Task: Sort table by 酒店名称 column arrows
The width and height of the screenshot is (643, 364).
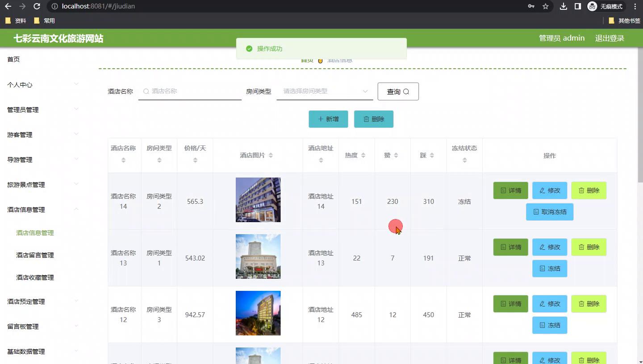Action: pos(124,160)
